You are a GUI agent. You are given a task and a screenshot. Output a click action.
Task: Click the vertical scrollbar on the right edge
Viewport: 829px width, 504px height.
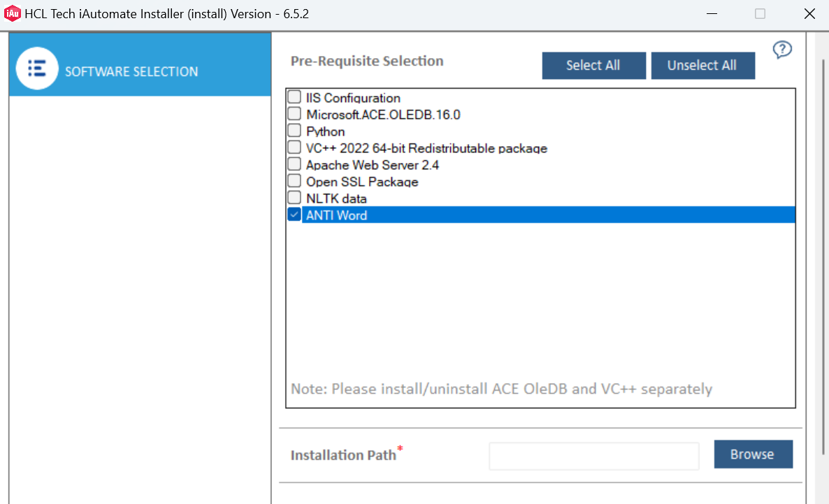tap(821, 280)
